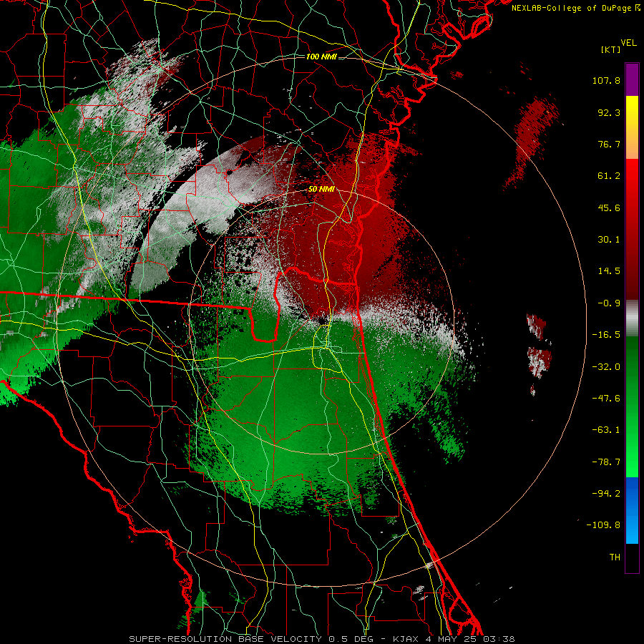644x644 pixels.
Task: Click the Super-Resolution Base Velocity KJAX caption
Action: [x=321, y=639]
